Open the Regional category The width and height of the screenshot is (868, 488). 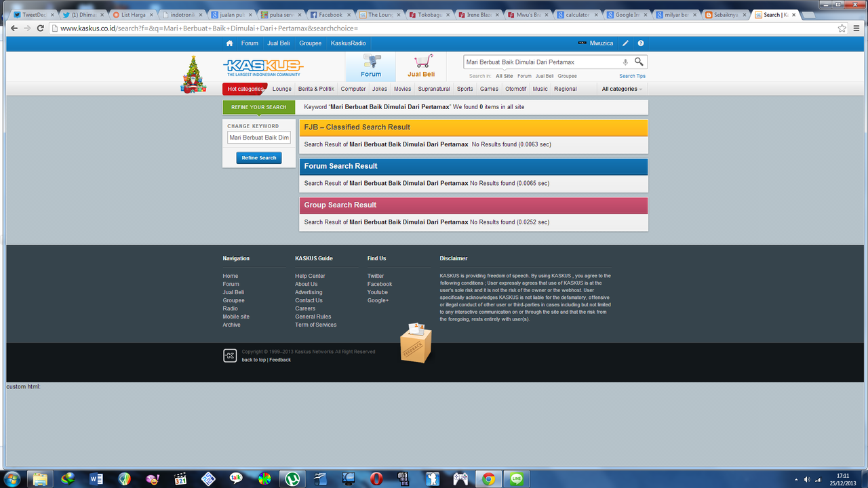[x=566, y=89]
